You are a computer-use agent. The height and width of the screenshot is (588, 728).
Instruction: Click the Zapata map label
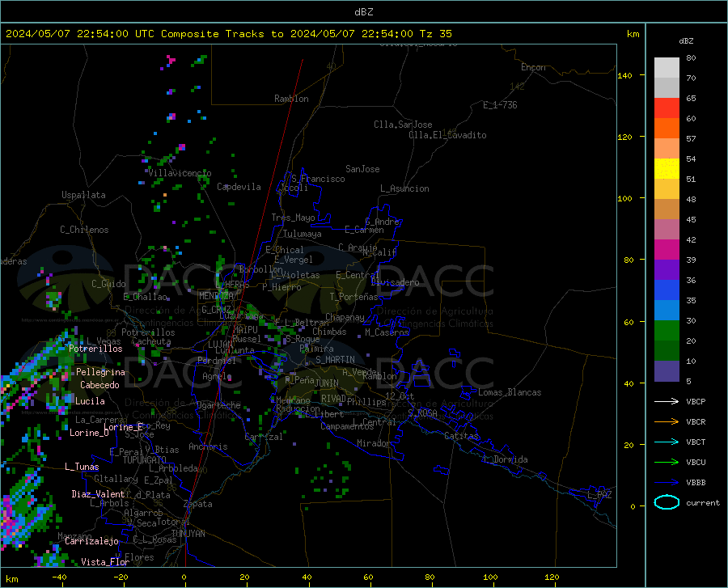click(x=198, y=504)
